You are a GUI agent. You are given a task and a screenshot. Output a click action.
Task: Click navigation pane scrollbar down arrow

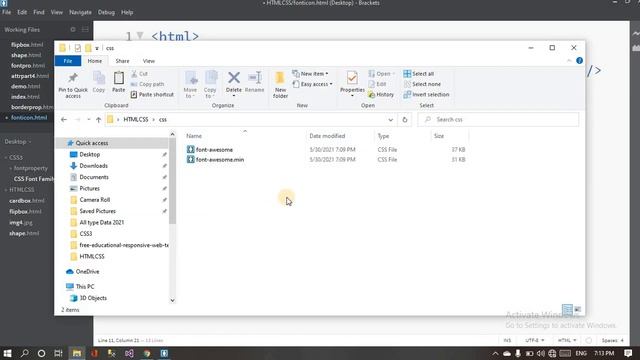172,300
